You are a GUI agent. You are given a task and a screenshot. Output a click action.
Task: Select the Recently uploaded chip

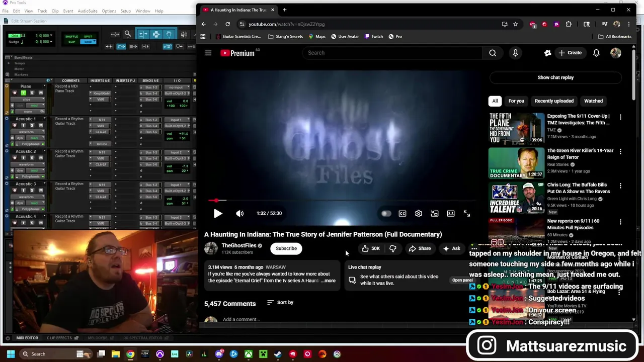[554, 101]
